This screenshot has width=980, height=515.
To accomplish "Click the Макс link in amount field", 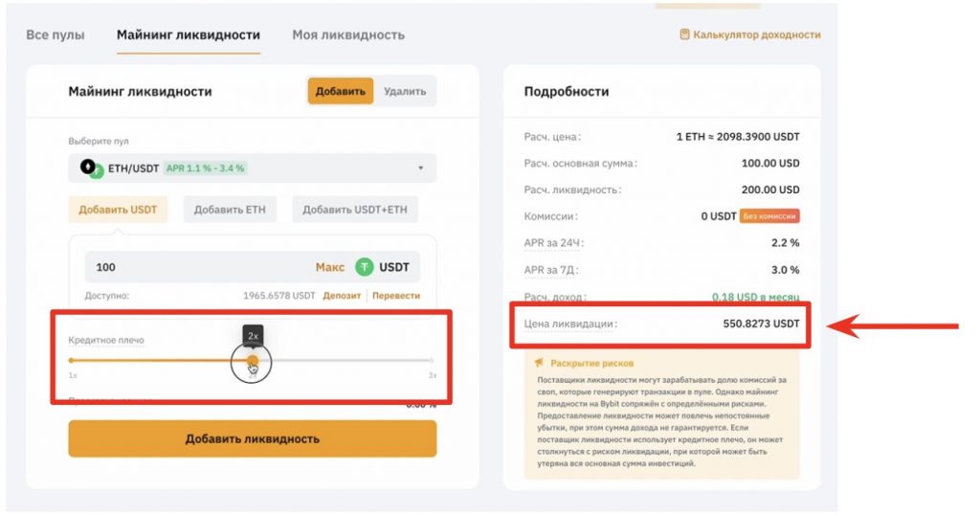I will pos(329,267).
